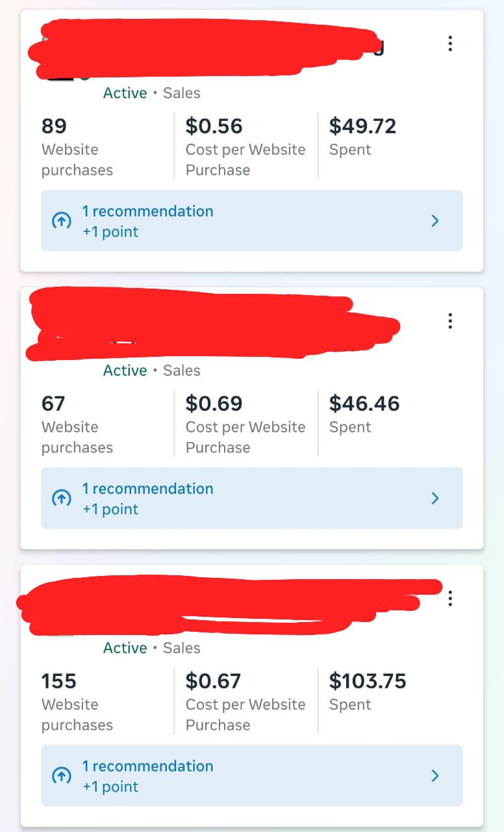Click upward arrow recommendation icon in third card
Image resolution: width=504 pixels, height=832 pixels.
coord(61,776)
